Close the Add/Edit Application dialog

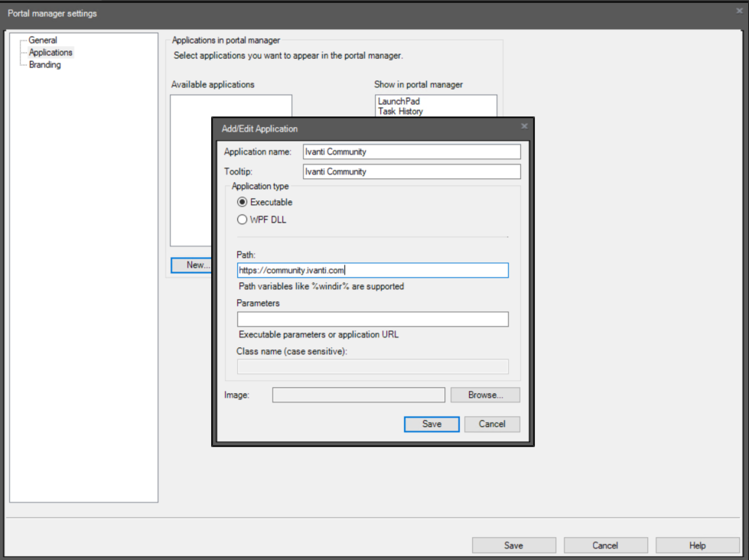[524, 126]
